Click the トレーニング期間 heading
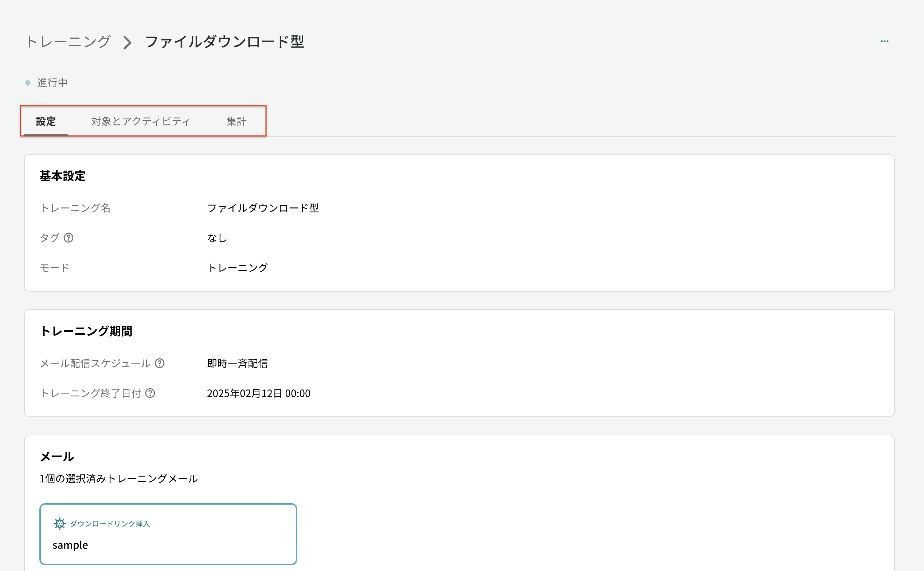Viewport: 924px width, 571px height. coord(86,331)
